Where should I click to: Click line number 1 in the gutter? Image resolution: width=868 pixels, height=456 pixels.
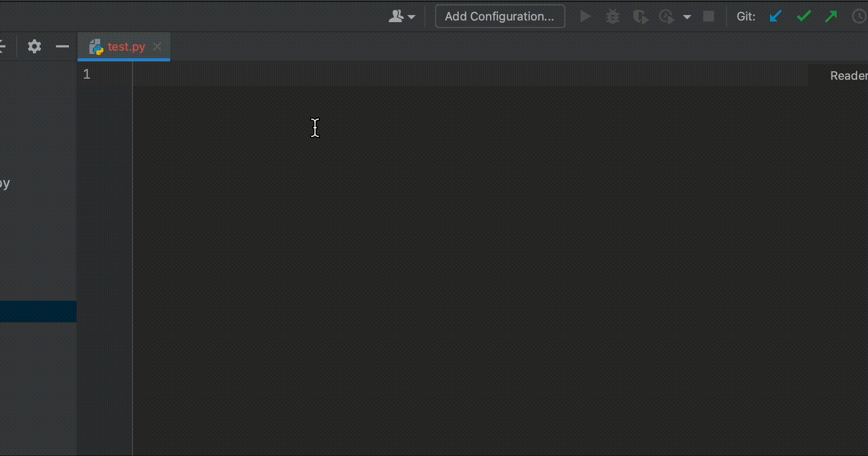point(87,74)
